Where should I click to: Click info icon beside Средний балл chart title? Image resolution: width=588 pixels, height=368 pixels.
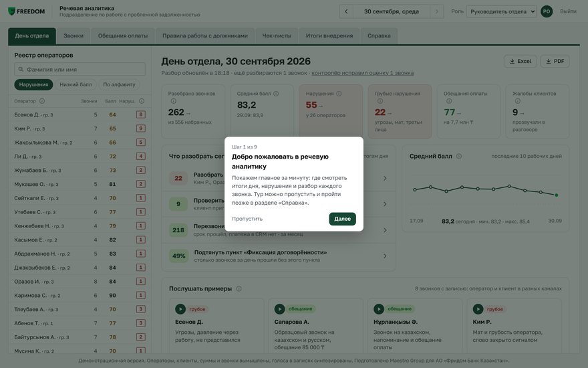click(x=458, y=156)
